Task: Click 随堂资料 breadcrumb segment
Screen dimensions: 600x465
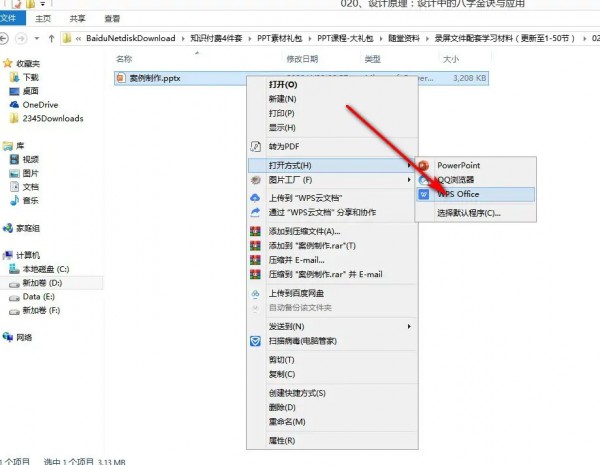Action: pos(404,38)
